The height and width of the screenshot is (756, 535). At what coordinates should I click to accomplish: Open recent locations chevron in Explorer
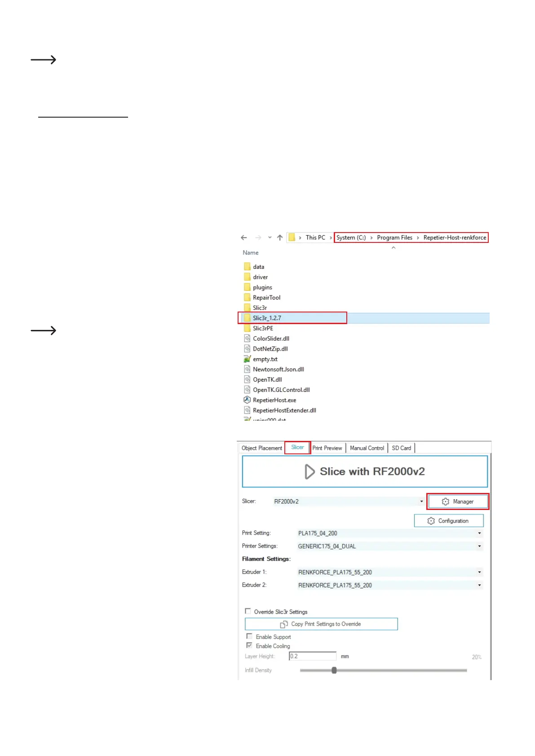[270, 237]
